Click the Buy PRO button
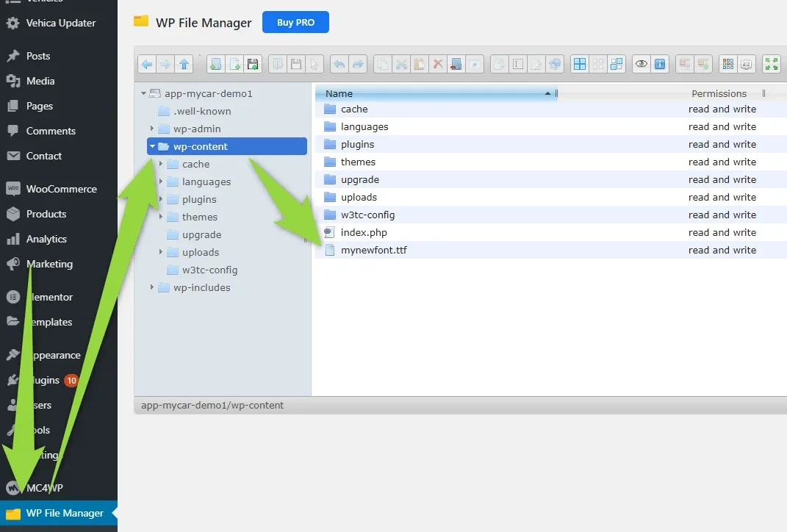 click(x=295, y=22)
